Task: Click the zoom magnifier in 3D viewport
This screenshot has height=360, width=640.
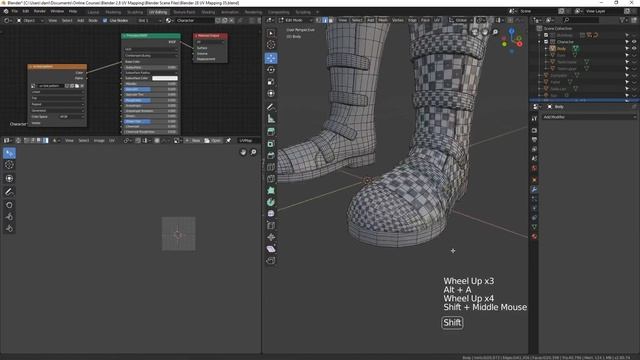Action: 495,32
